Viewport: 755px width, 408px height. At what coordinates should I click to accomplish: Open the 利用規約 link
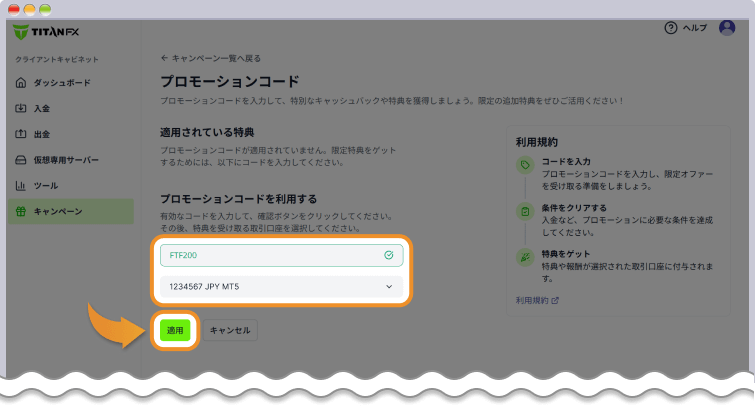[x=532, y=300]
